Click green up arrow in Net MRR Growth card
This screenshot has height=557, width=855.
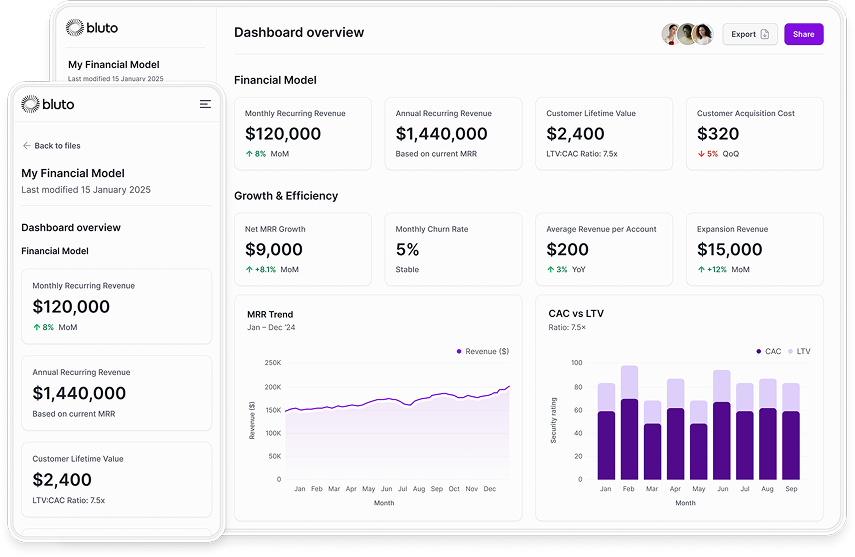(x=249, y=270)
